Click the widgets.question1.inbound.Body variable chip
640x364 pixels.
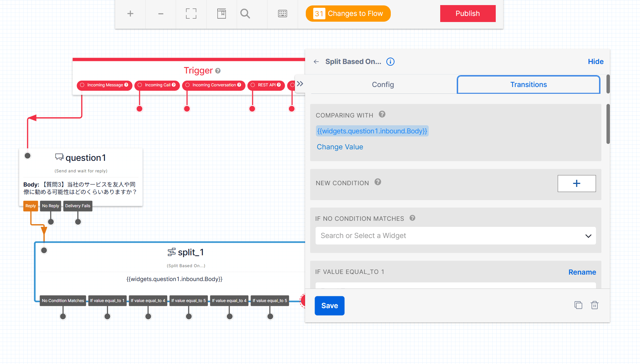372,131
